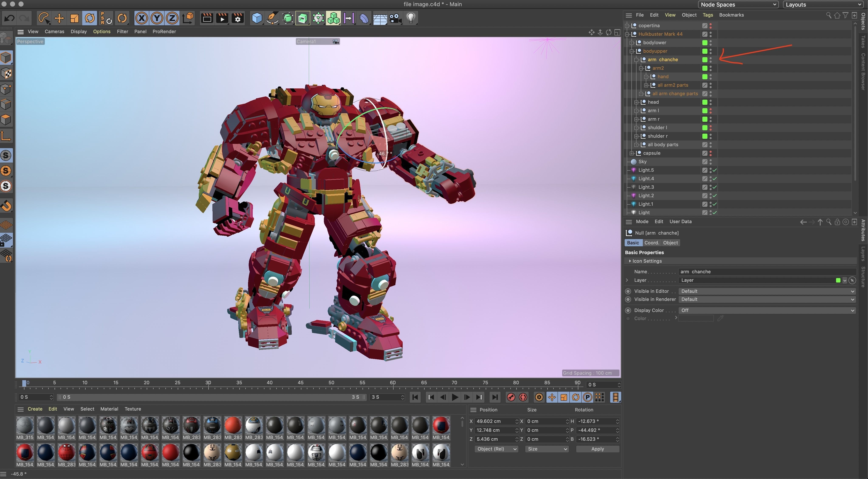Click the Name input field
868x479 pixels.
(767, 272)
